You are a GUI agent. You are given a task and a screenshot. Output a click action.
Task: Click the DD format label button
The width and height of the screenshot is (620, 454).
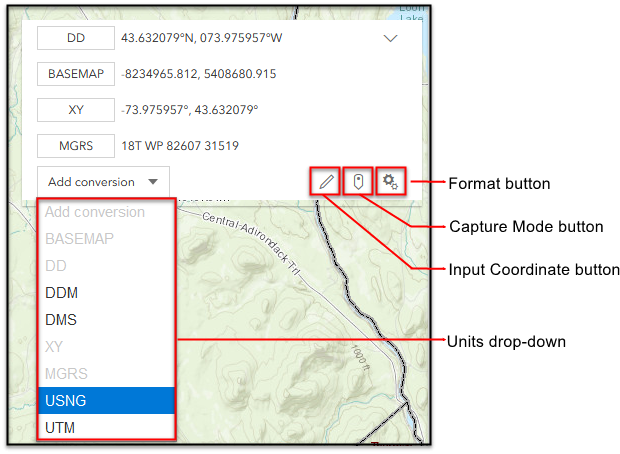tap(76, 38)
